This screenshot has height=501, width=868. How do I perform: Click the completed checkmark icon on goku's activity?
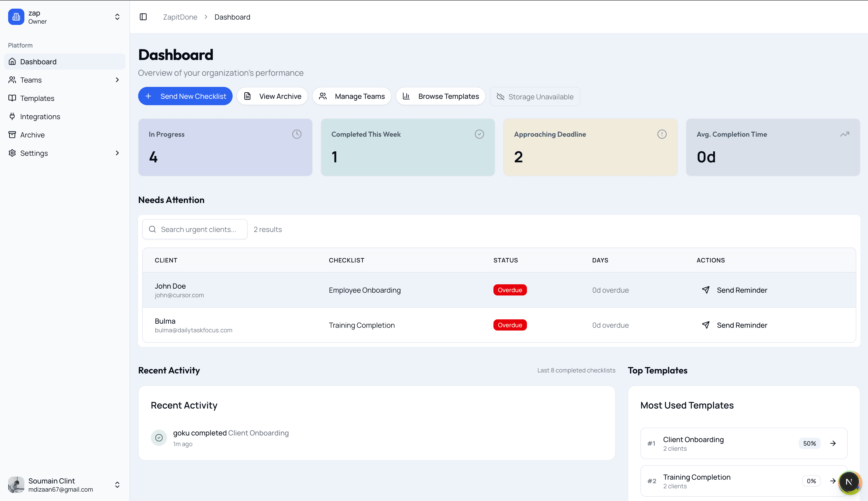[159, 437]
